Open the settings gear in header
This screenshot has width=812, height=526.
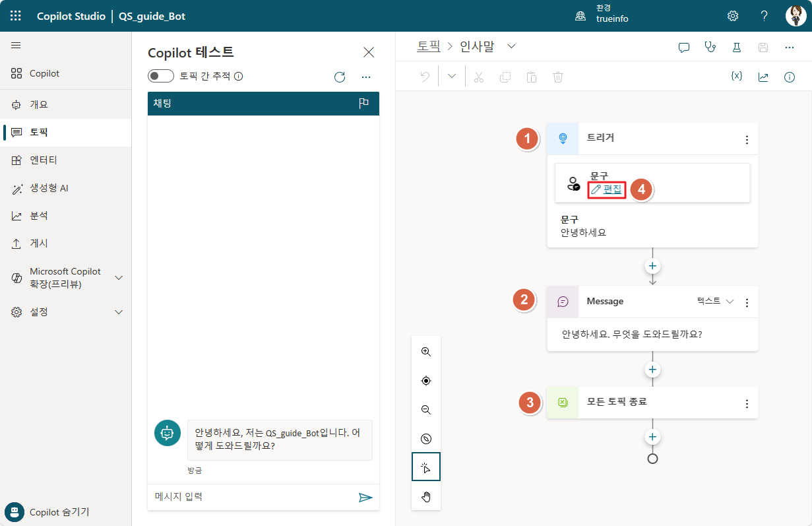pyautogui.click(x=733, y=16)
